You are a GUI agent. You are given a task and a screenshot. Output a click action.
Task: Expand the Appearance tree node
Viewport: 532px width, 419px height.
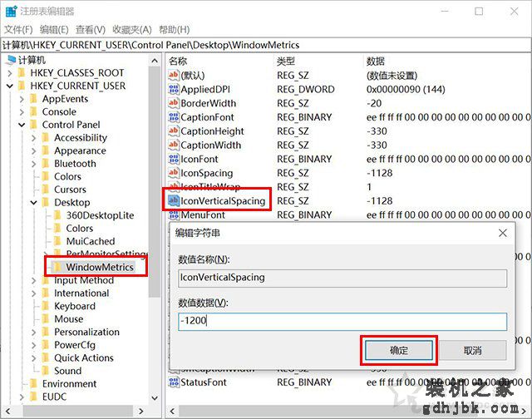(x=33, y=150)
